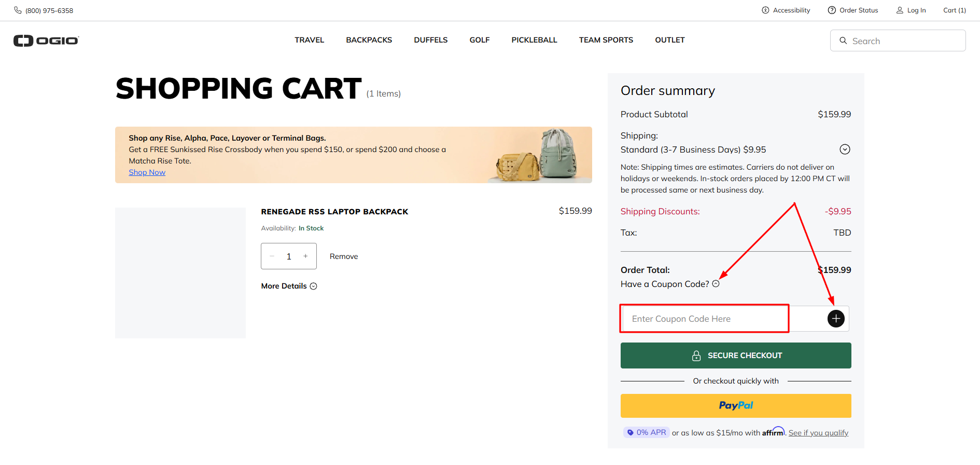Decrease quantity with minus button

pos(272,256)
